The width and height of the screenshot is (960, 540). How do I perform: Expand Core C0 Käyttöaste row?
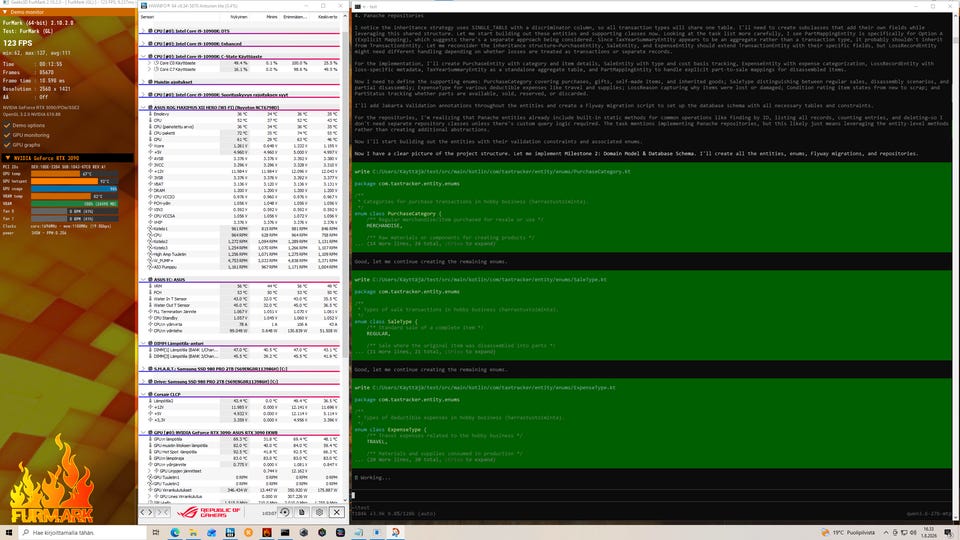click(149, 62)
